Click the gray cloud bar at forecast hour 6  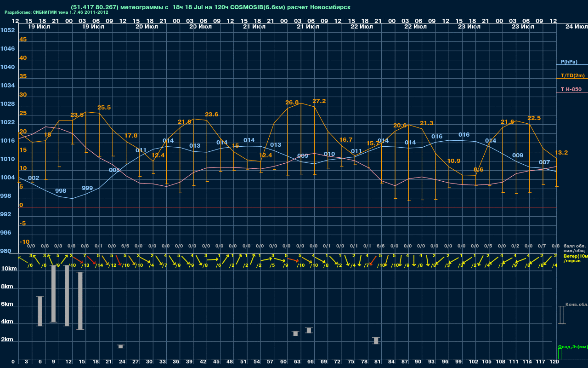tap(40, 311)
